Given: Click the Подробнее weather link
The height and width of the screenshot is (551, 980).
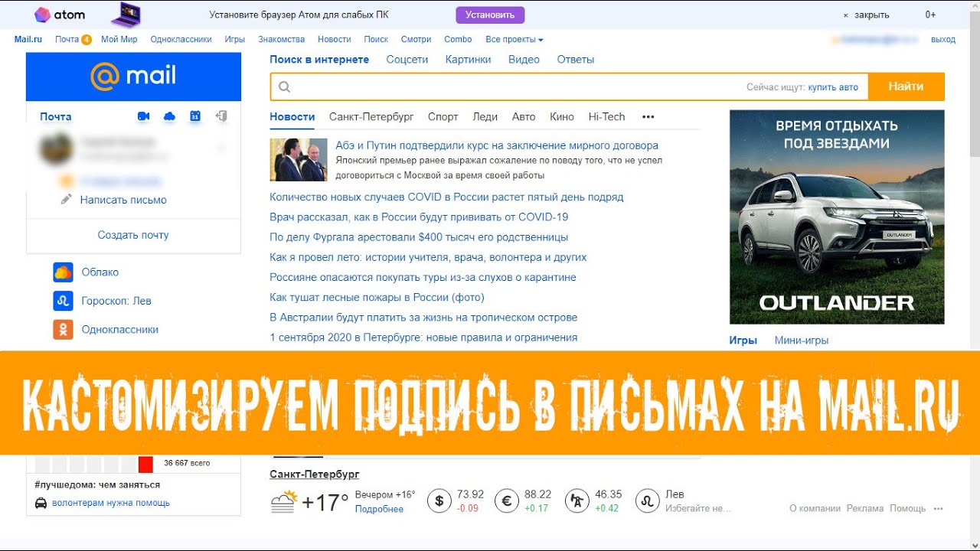Looking at the screenshot, I should pos(379,509).
